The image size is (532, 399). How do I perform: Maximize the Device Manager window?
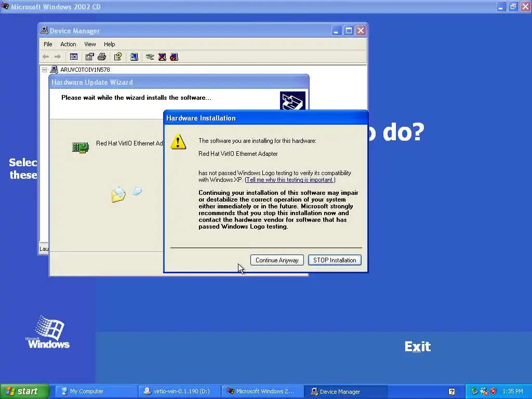349,31
